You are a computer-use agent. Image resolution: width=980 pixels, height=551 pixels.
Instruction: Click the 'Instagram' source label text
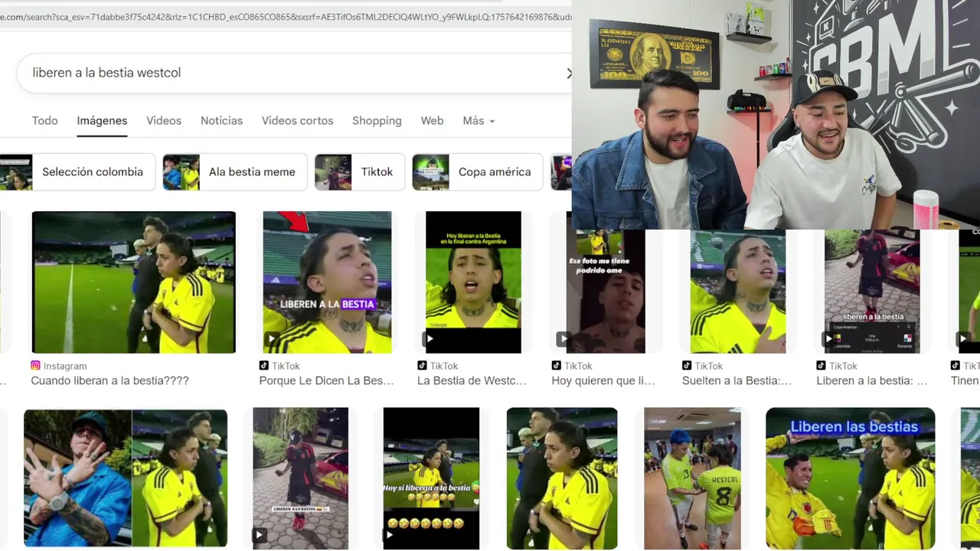click(x=65, y=366)
